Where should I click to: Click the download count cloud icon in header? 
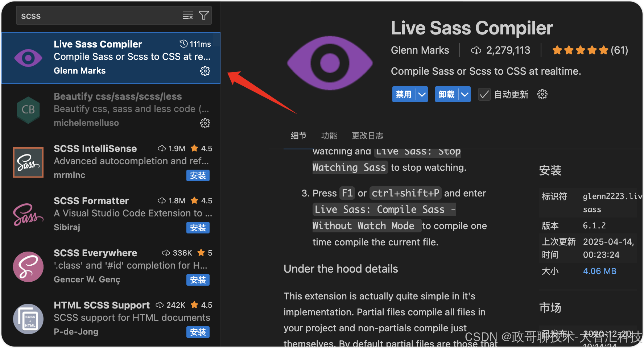(476, 50)
